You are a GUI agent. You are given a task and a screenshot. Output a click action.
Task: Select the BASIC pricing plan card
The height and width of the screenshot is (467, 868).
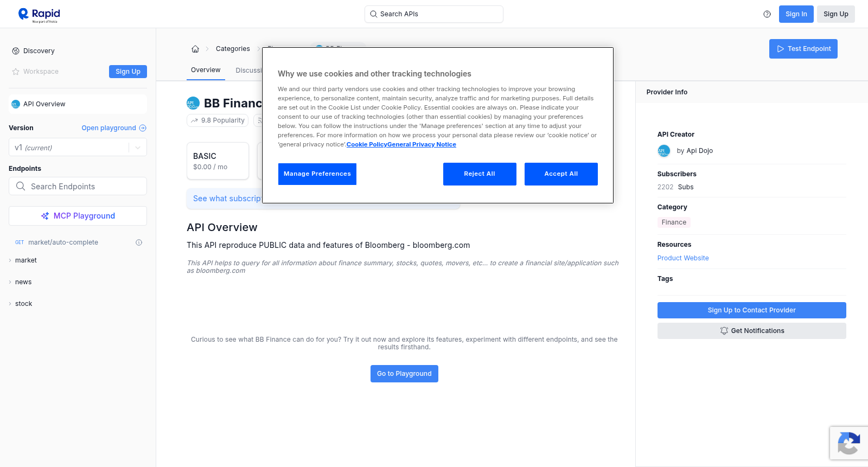pyautogui.click(x=218, y=161)
